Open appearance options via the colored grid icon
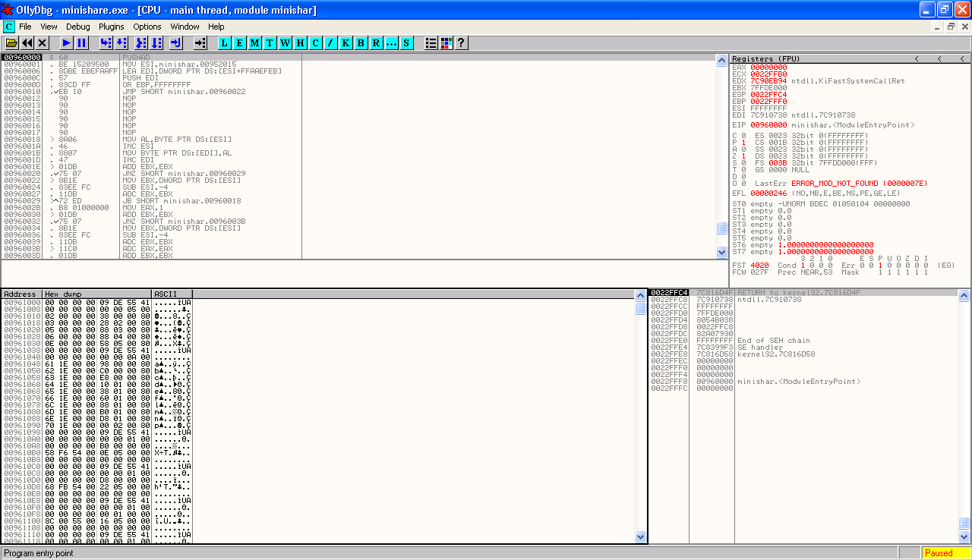This screenshot has height=560, width=972. (x=447, y=43)
